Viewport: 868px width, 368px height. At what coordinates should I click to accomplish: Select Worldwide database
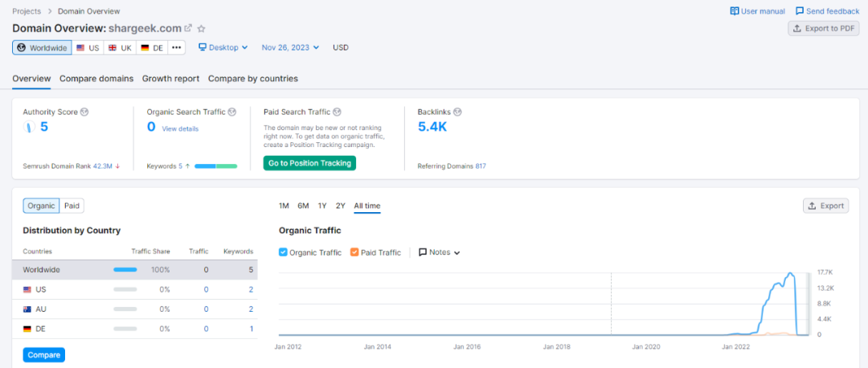[42, 47]
